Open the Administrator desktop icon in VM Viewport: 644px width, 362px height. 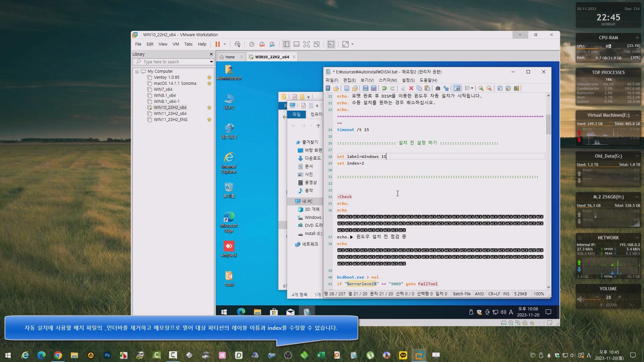229,72
